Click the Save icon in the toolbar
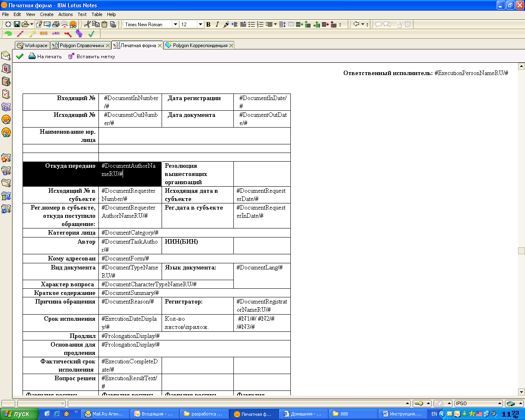Viewport: 525px width, 420px height. click(17, 24)
